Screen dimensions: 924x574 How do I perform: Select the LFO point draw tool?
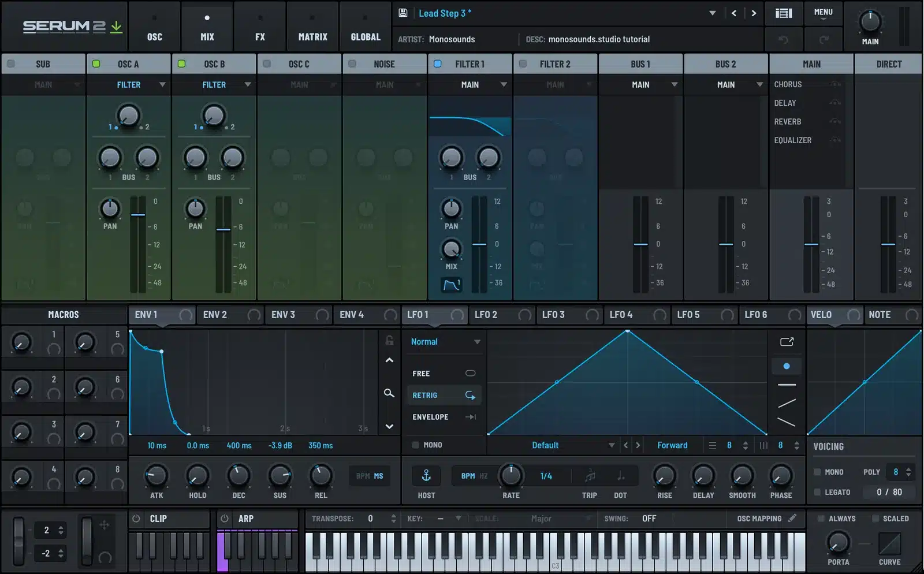coord(787,366)
